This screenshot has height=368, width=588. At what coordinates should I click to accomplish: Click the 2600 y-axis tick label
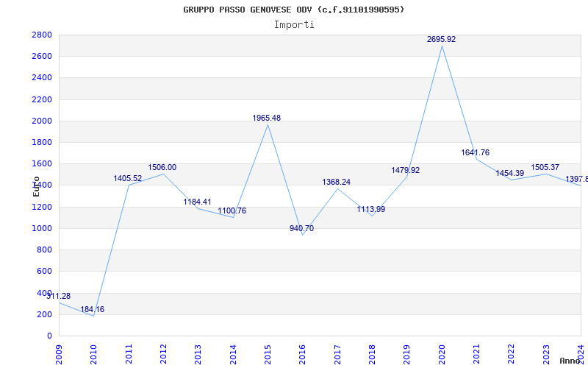coord(42,57)
